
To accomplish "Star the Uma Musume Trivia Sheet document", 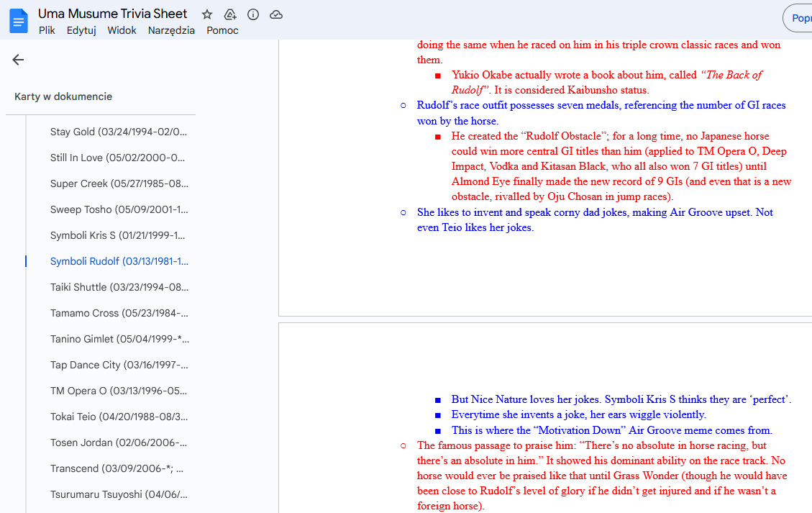I will [207, 14].
